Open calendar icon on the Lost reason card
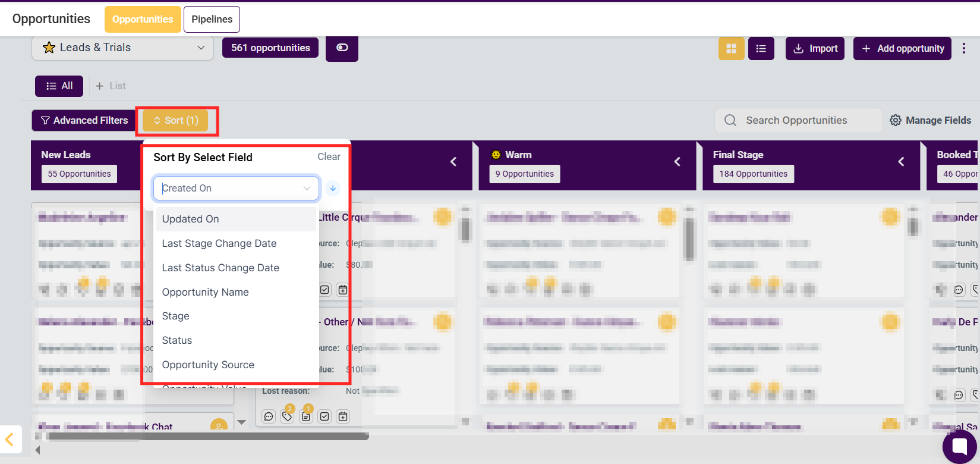980x464 pixels. tap(343, 416)
